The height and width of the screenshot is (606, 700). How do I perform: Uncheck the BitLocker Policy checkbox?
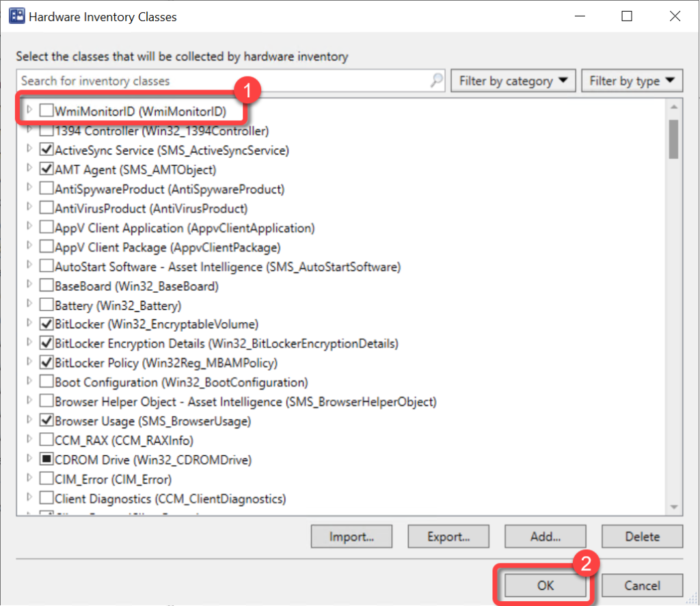click(x=46, y=363)
